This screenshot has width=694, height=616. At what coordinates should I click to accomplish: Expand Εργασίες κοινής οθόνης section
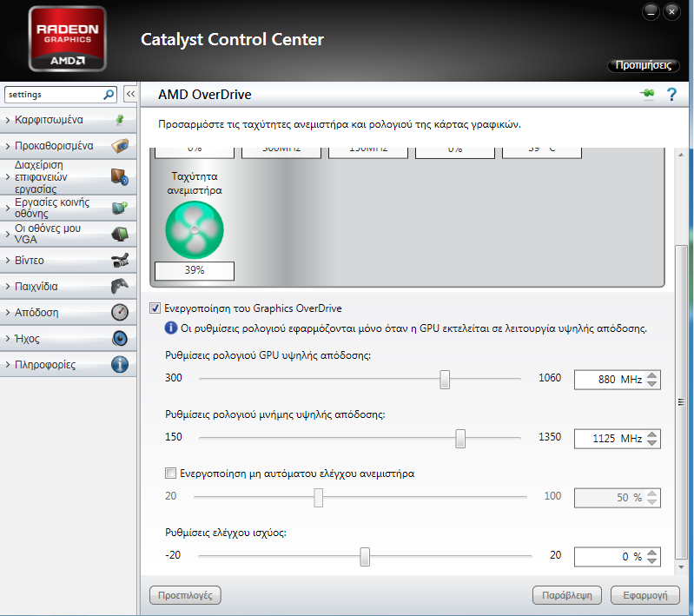pyautogui.click(x=68, y=208)
